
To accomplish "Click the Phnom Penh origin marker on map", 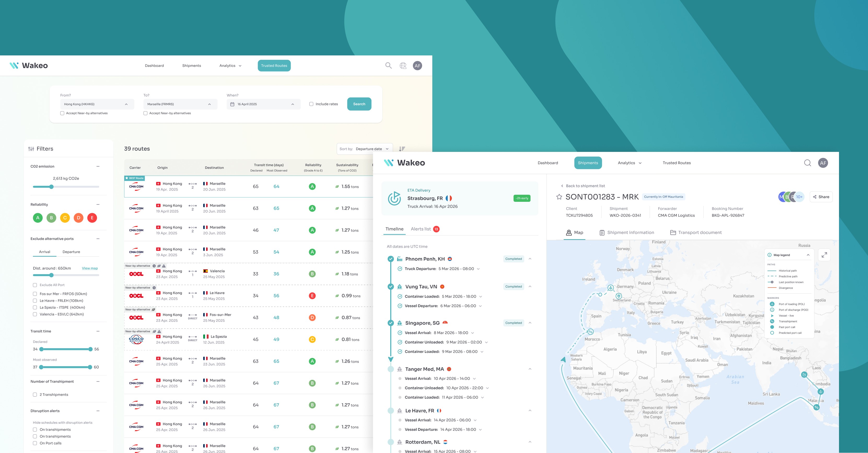I will pos(804,374).
